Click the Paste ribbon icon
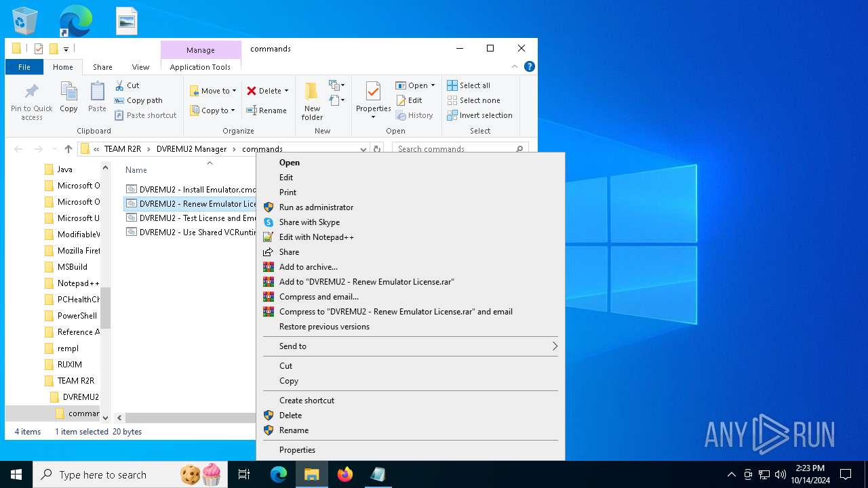The width and height of the screenshot is (868, 488). [x=97, y=91]
